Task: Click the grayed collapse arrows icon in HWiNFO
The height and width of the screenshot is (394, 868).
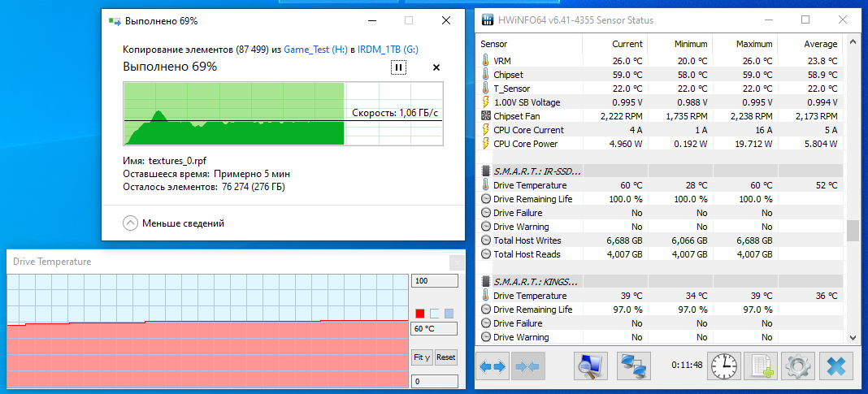Action: click(x=528, y=366)
